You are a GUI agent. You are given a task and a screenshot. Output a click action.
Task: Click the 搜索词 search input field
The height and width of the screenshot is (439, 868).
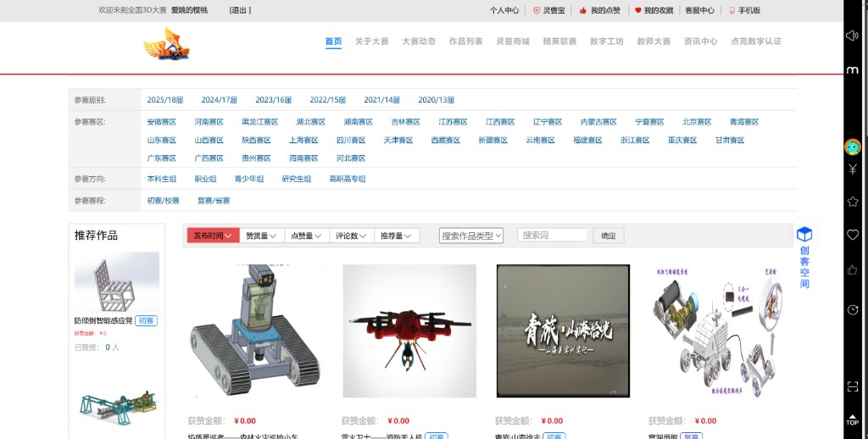pyautogui.click(x=552, y=235)
